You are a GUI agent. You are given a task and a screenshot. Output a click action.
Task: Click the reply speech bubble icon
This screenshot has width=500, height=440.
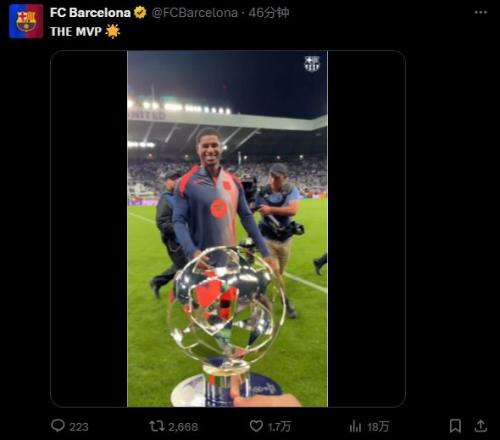coord(58,426)
